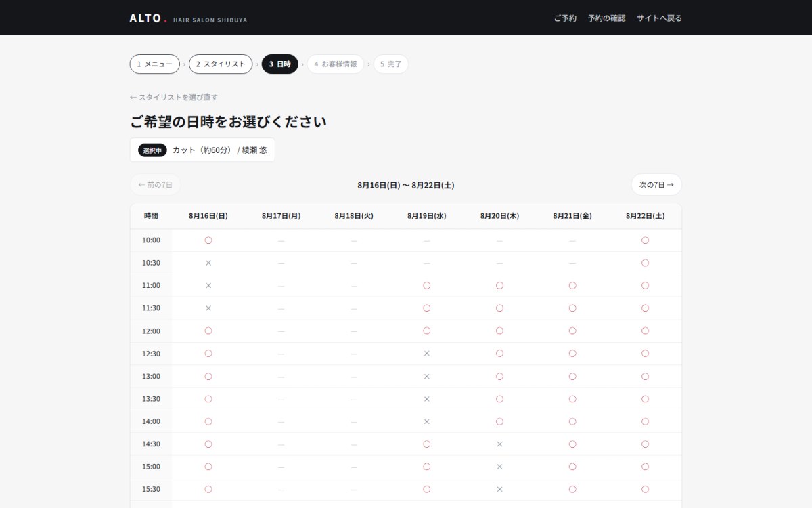This screenshot has height=508, width=812.
Task: Click the 8月16日(日) column header
Action: pyautogui.click(x=208, y=216)
